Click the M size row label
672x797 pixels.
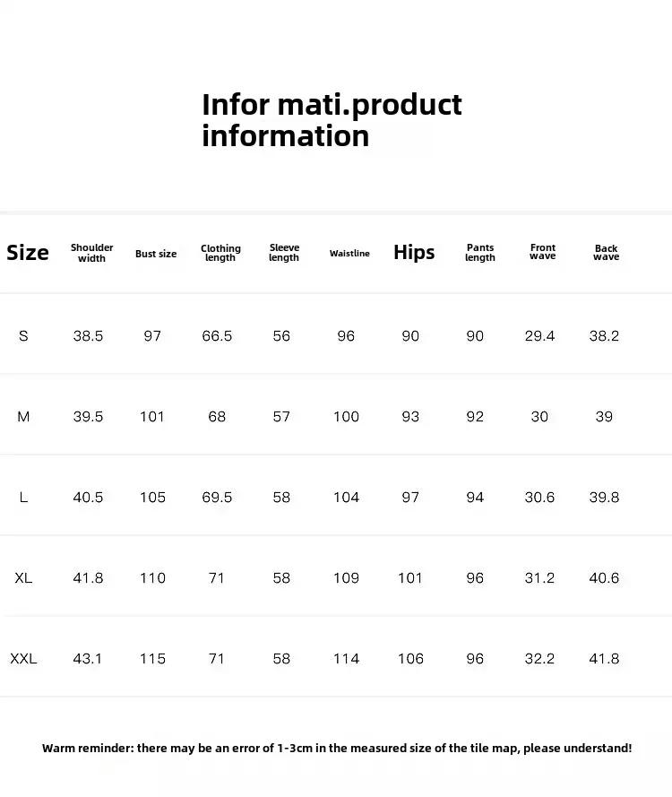pyautogui.click(x=23, y=417)
